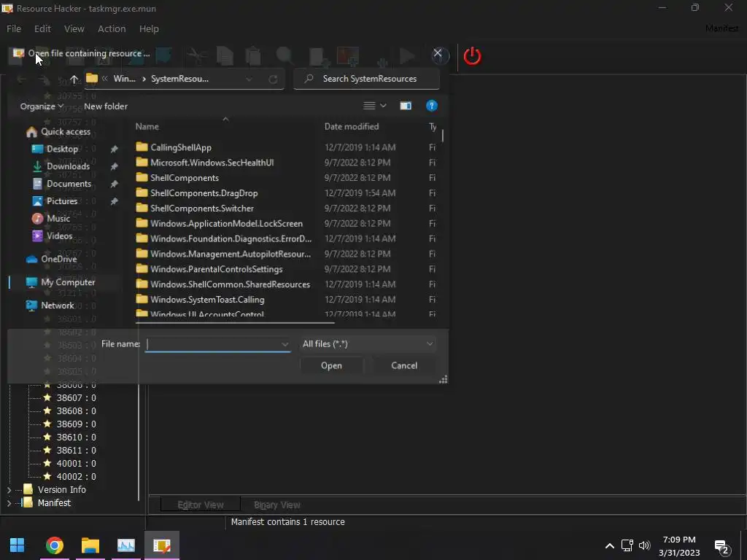Open Windows Start menu
The height and width of the screenshot is (560, 747).
click(18, 545)
